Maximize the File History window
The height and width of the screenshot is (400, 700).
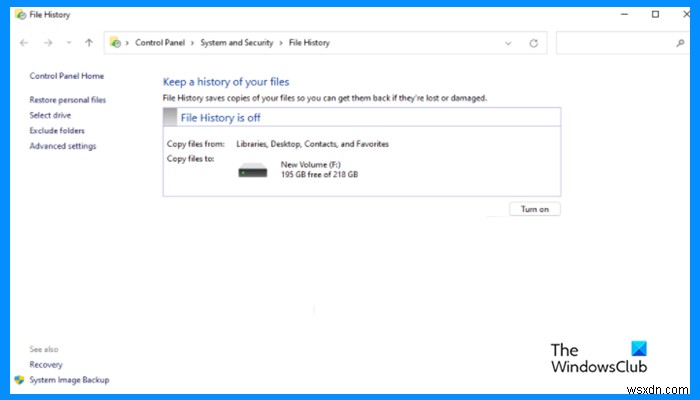pyautogui.click(x=655, y=14)
